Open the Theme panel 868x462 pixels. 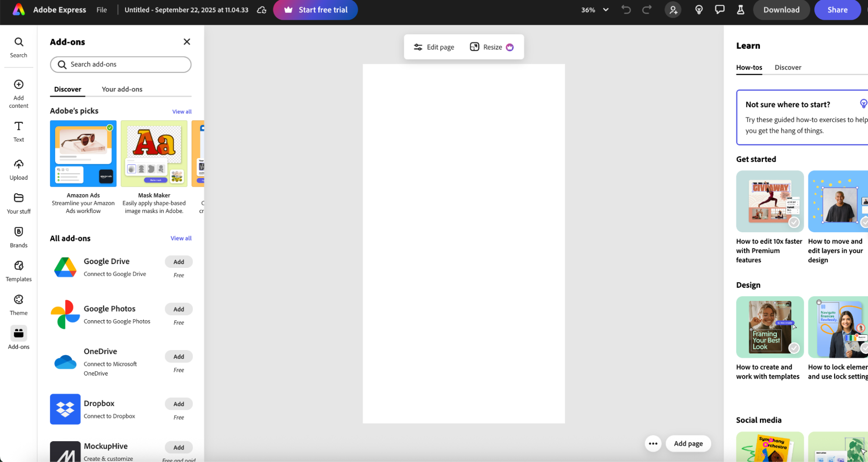19,305
